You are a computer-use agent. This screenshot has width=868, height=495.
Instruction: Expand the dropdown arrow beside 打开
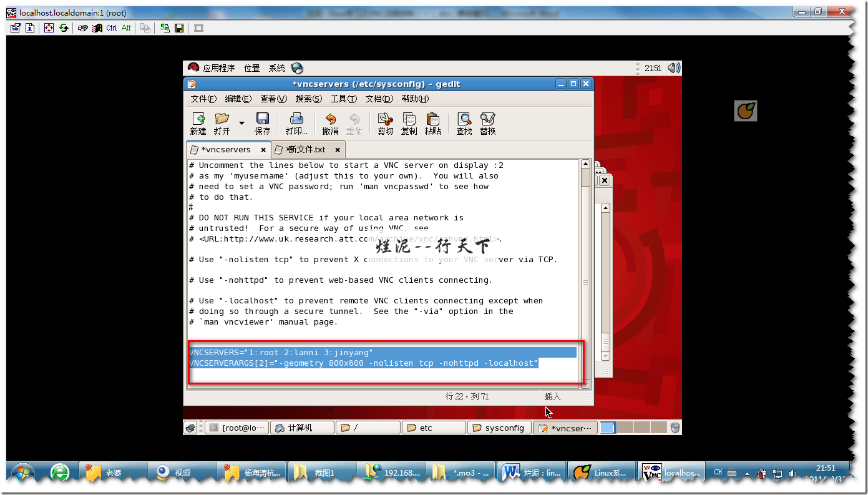pyautogui.click(x=241, y=122)
